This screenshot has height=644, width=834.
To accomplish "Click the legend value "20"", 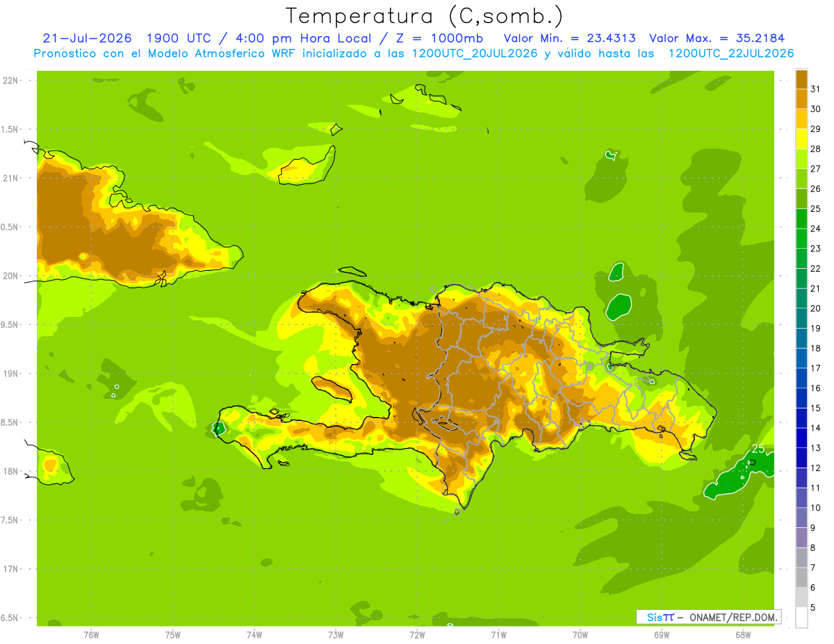I will [815, 308].
